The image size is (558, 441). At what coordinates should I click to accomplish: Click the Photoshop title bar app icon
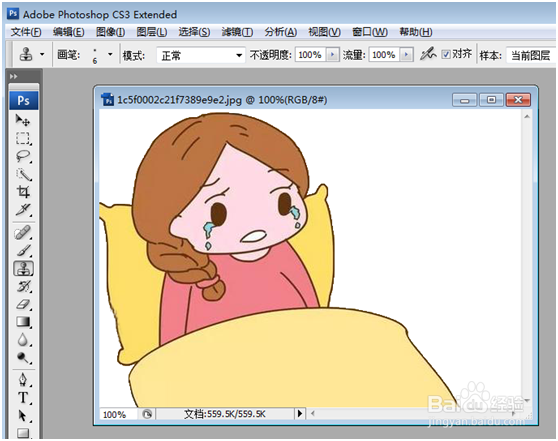click(x=13, y=14)
